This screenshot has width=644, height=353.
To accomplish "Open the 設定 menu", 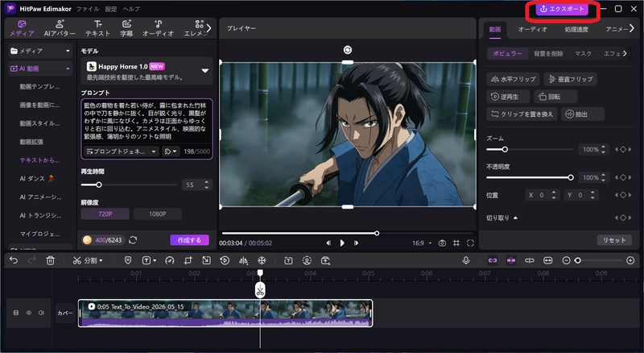I will (x=111, y=9).
